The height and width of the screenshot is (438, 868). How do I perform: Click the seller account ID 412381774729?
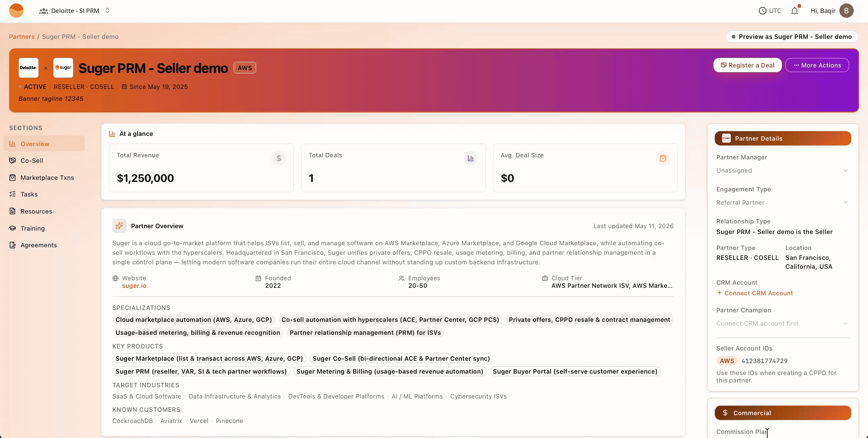coord(765,361)
